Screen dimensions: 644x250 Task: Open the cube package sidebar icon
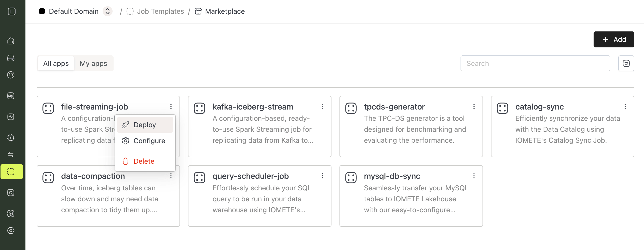click(11, 214)
